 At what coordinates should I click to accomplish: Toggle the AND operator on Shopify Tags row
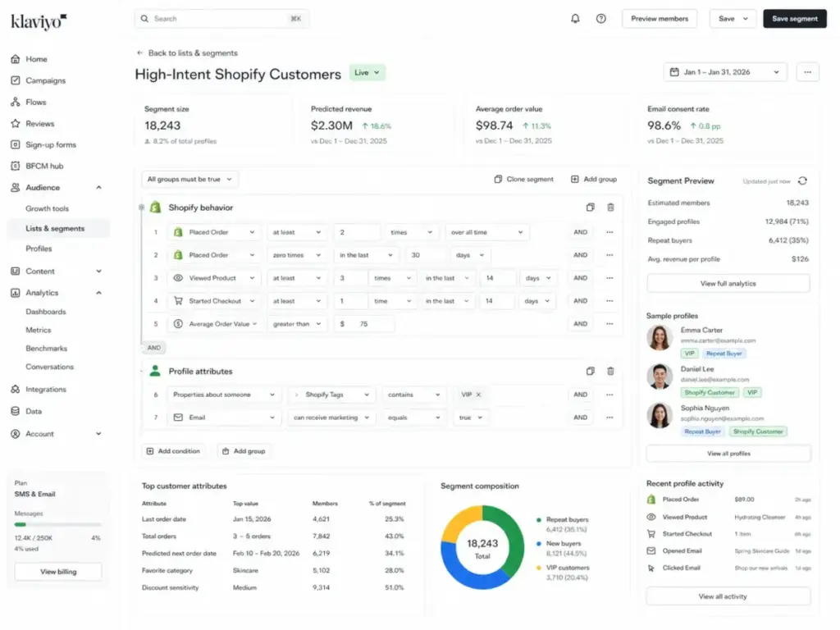[x=580, y=395]
